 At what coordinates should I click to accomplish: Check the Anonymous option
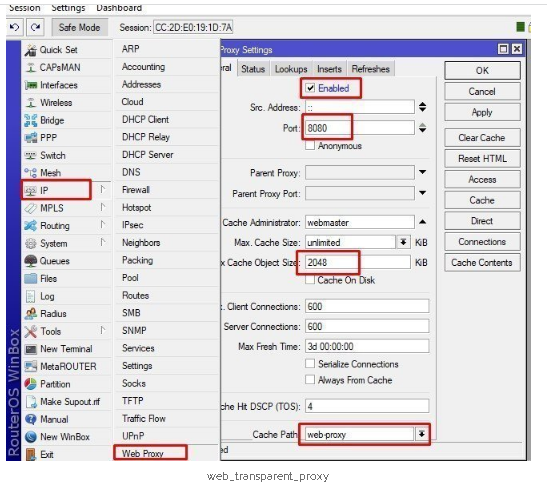(x=310, y=145)
